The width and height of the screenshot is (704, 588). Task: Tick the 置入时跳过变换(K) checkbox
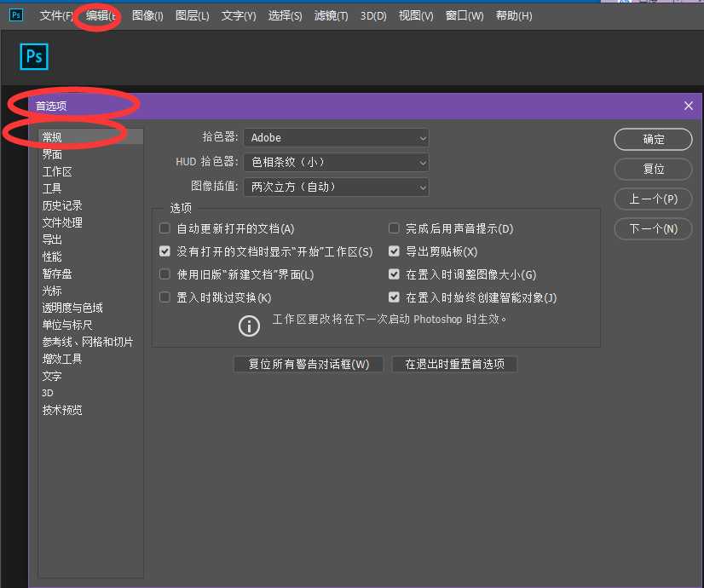point(164,297)
